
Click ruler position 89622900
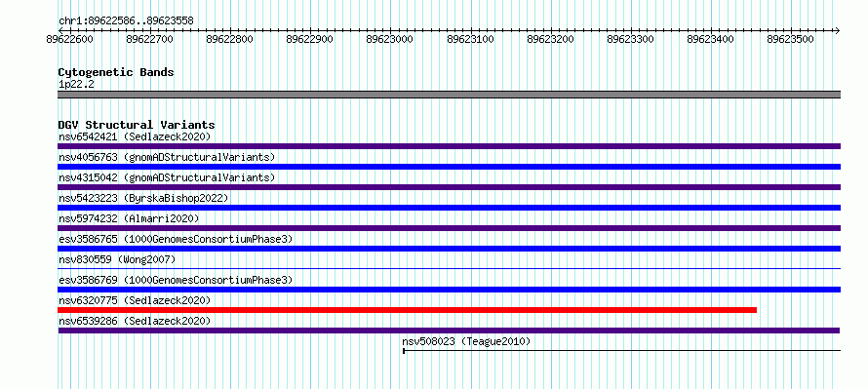(x=310, y=40)
